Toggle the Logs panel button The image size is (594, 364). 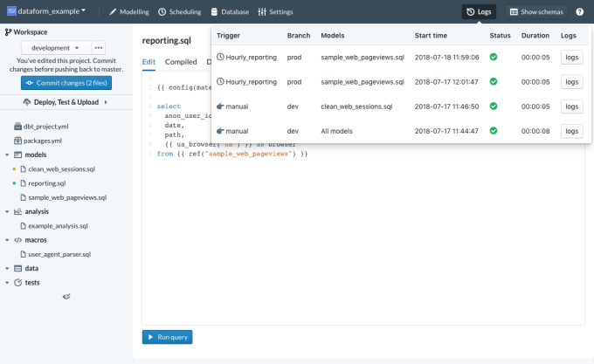click(480, 12)
